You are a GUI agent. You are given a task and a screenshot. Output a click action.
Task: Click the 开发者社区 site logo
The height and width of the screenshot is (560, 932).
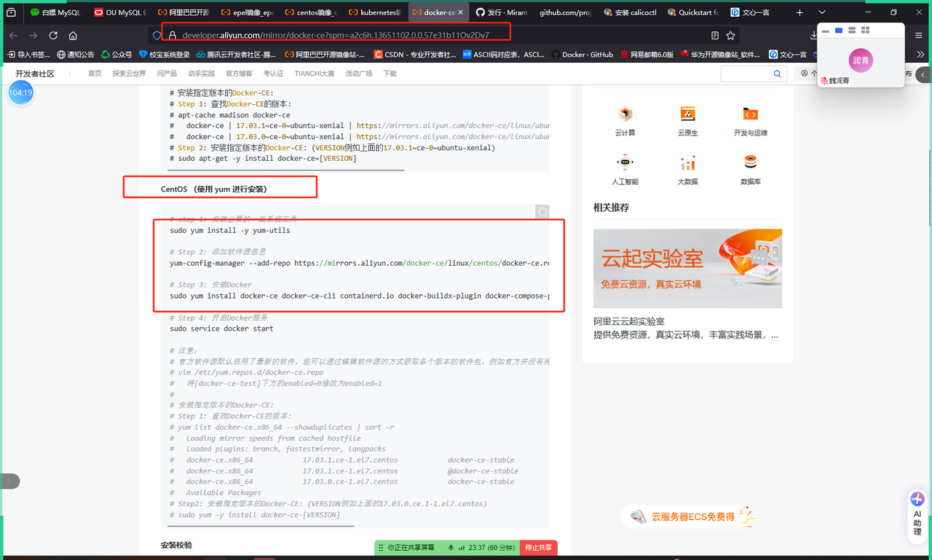[35, 74]
